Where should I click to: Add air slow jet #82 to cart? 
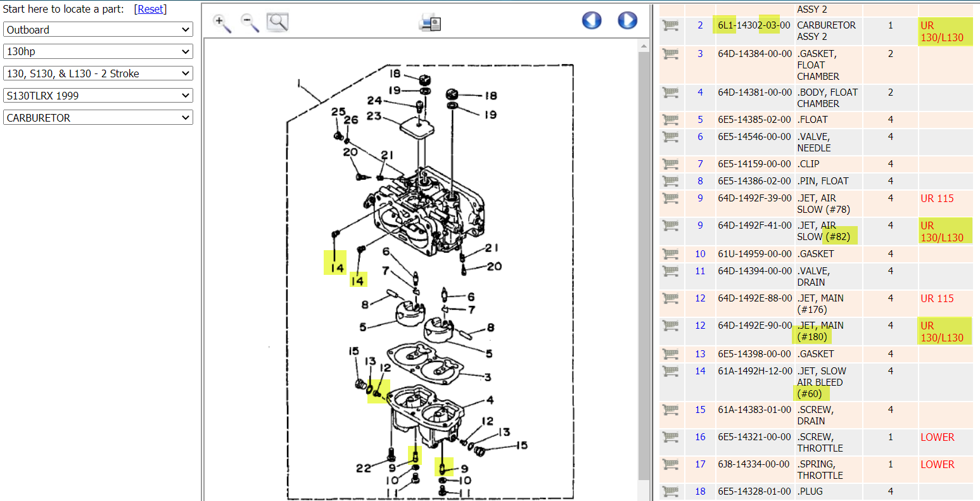670,225
